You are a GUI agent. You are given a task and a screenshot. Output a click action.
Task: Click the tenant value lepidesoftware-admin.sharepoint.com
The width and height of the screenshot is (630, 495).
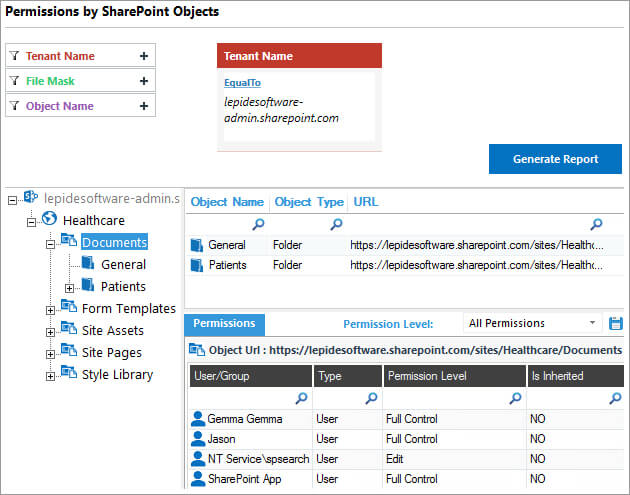[281, 110]
